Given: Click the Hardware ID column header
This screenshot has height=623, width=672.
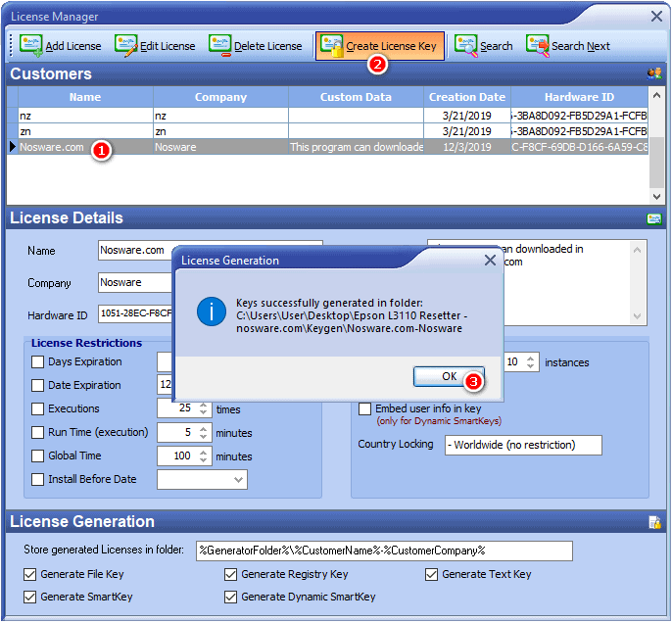Looking at the screenshot, I should point(579,97).
